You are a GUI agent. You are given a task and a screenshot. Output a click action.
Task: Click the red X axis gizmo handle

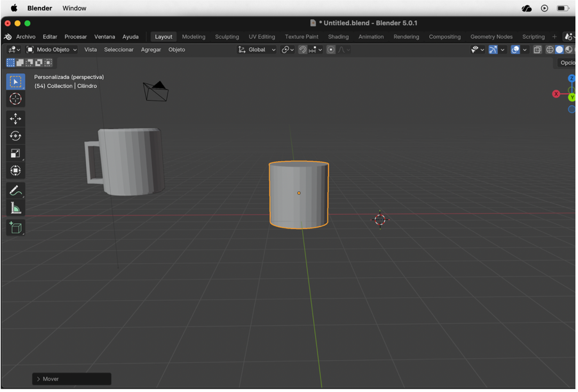556,94
